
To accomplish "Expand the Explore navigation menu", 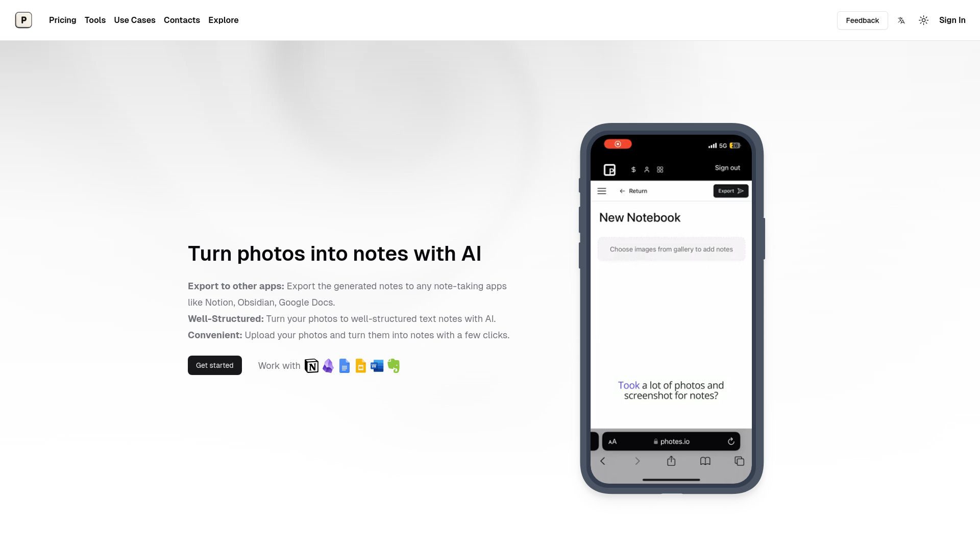I will [x=224, y=20].
